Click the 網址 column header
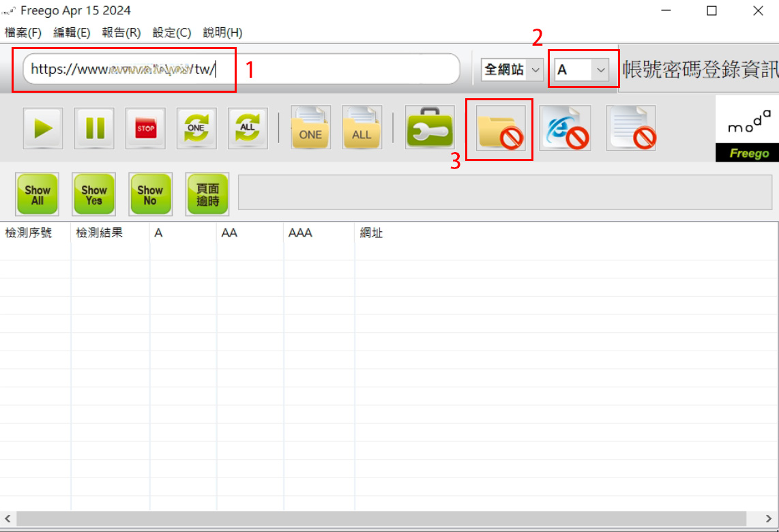Image resolution: width=779 pixels, height=532 pixels. [x=566, y=233]
